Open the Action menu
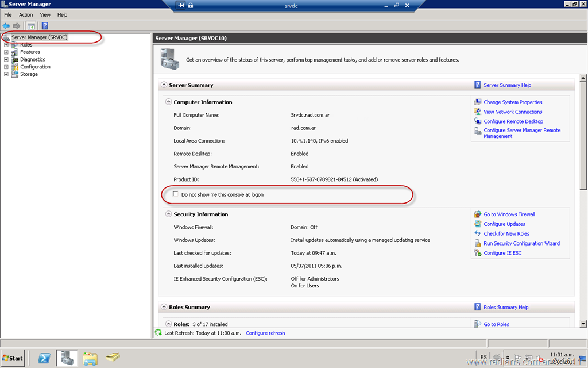Viewport: 588px width, 368px height. pos(26,15)
